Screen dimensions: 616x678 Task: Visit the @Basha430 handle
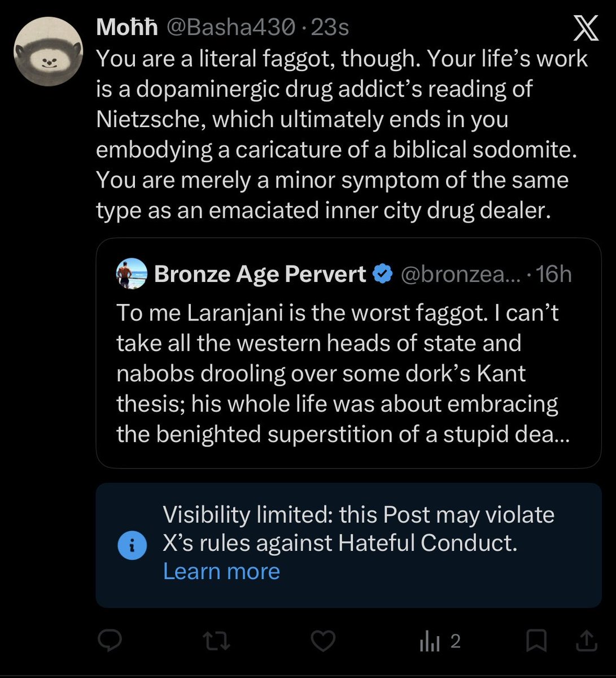(229, 27)
